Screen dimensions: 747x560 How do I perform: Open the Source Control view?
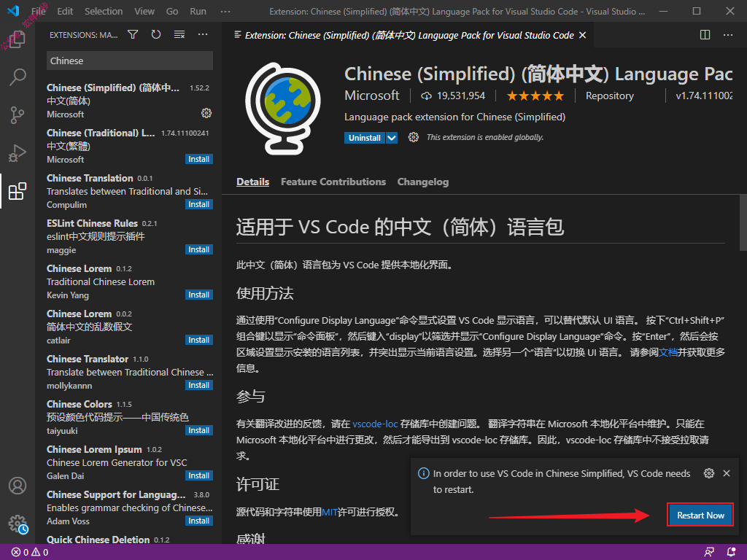coord(18,114)
